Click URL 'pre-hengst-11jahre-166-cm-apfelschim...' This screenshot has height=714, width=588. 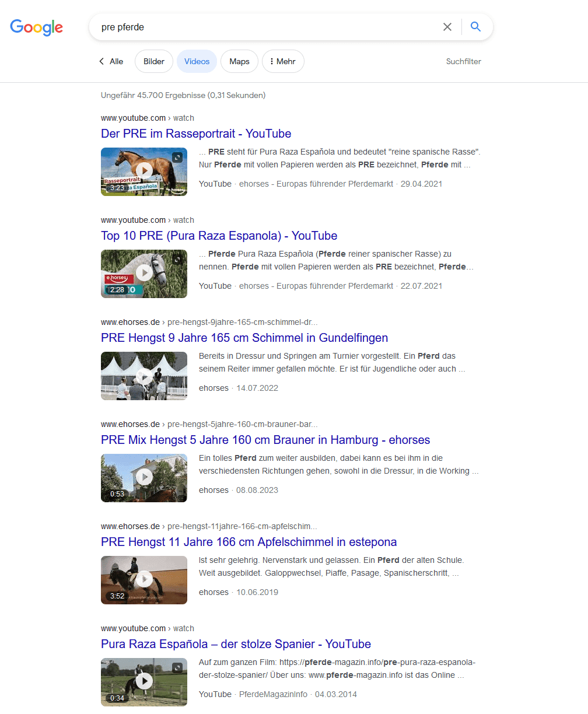click(x=242, y=526)
